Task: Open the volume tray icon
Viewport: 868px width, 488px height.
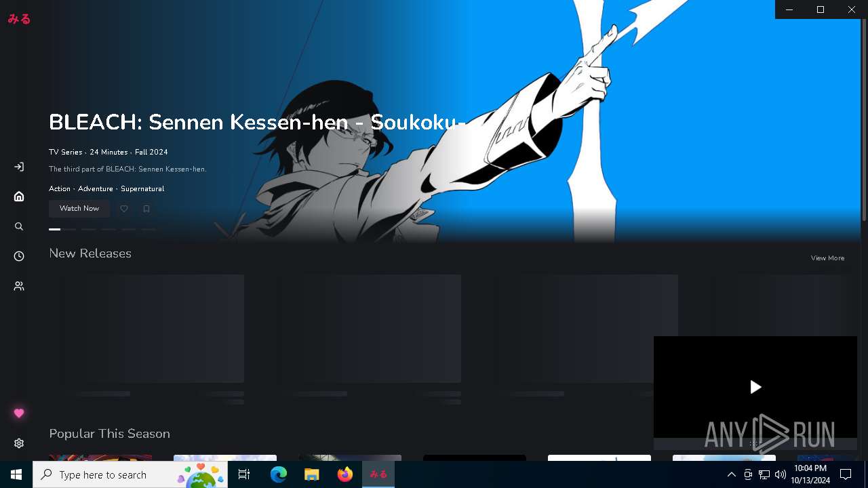Action: [x=780, y=474]
